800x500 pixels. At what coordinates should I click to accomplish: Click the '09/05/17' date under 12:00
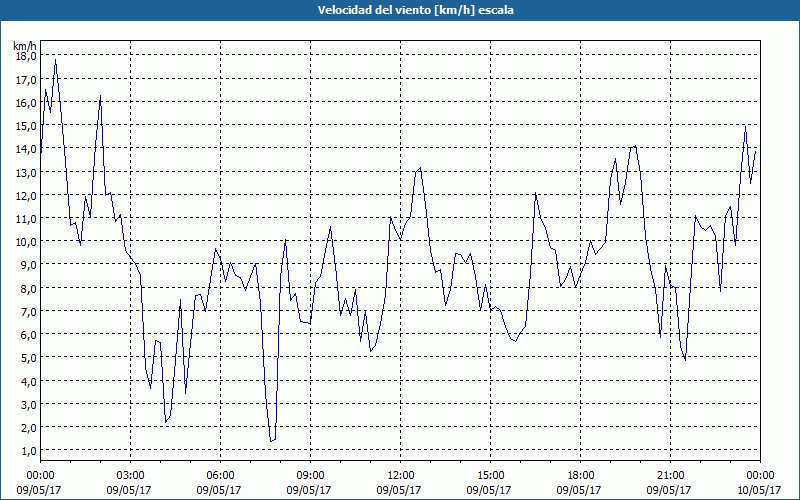click(x=399, y=490)
